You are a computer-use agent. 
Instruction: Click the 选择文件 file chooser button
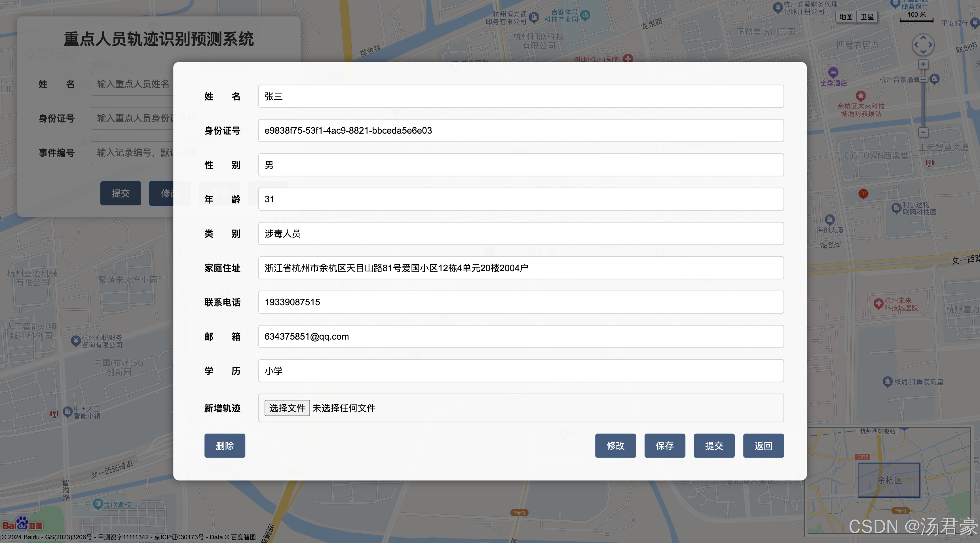click(x=287, y=408)
